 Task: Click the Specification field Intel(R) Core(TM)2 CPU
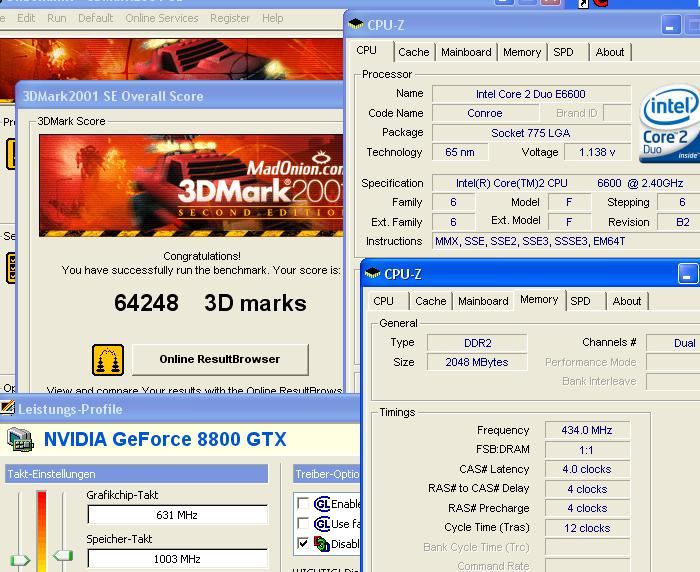(x=566, y=184)
